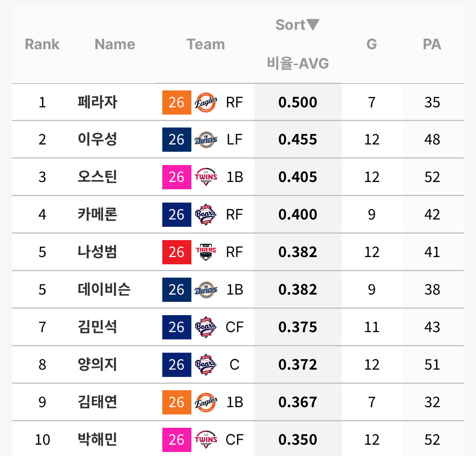The image size is (476, 456).
Task: Click the Twins logo in 박해민 row
Action: tap(206, 439)
